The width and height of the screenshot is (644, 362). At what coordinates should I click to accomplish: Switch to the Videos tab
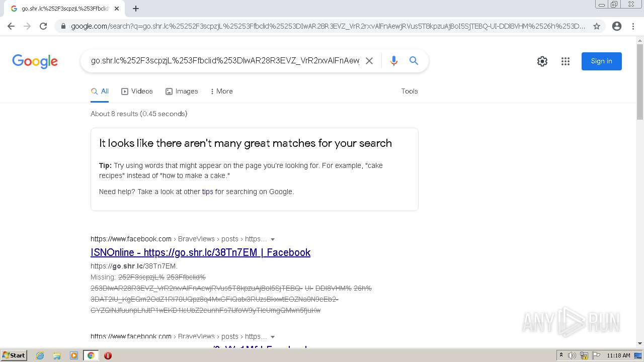point(137,92)
